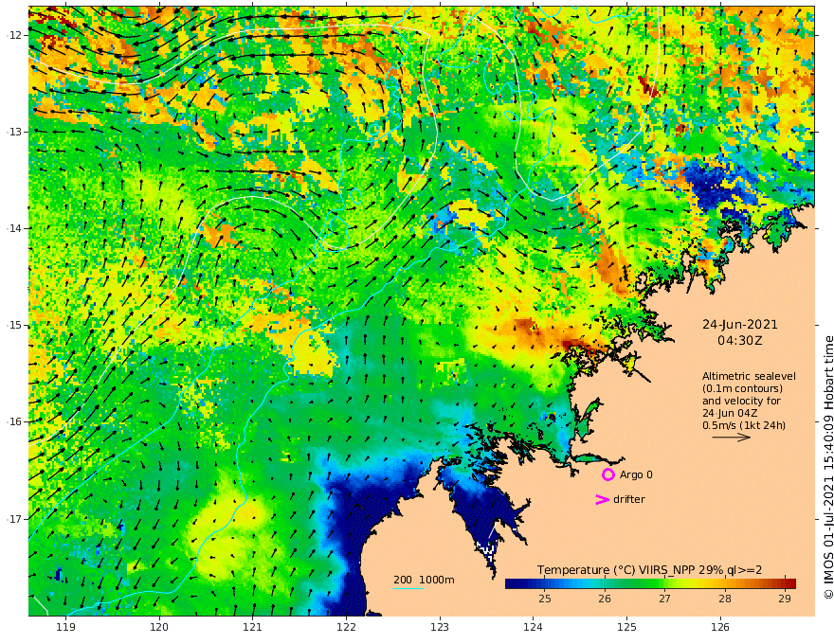Click the 'Altimetric sealevel' legend text
The width and height of the screenshot is (834, 644).
749,376
